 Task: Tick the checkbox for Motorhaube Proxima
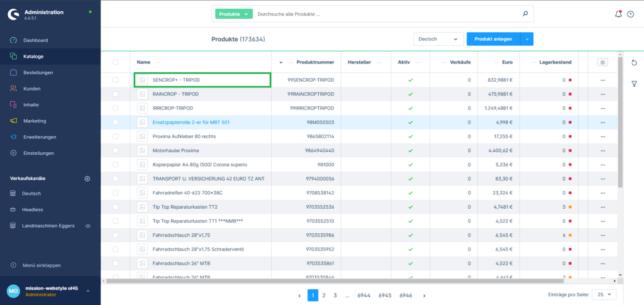115,150
